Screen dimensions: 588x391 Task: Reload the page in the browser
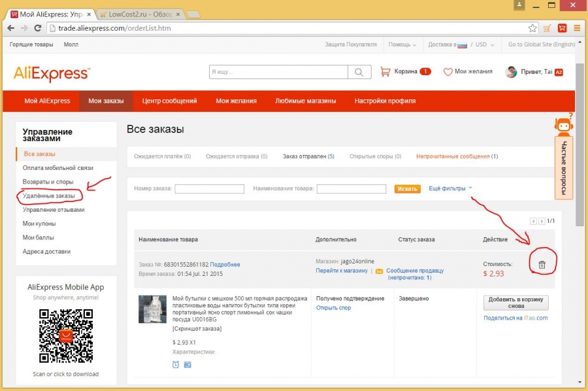(x=37, y=28)
